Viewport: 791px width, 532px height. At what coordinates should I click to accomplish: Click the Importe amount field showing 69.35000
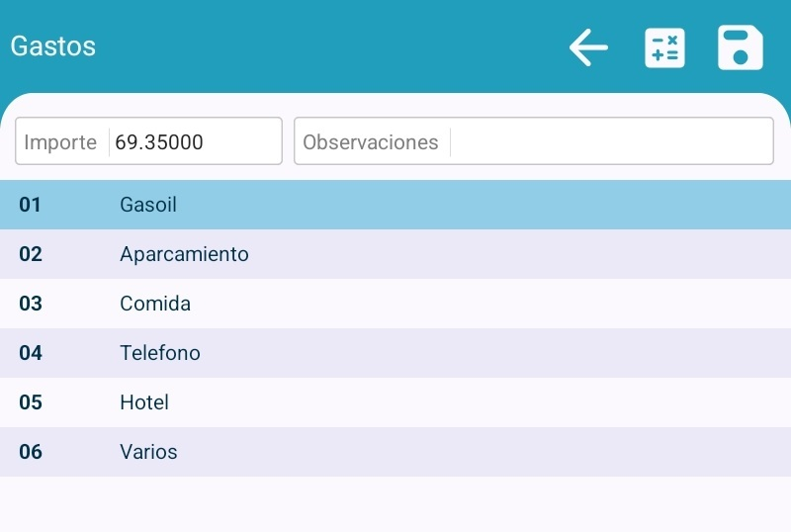194,142
